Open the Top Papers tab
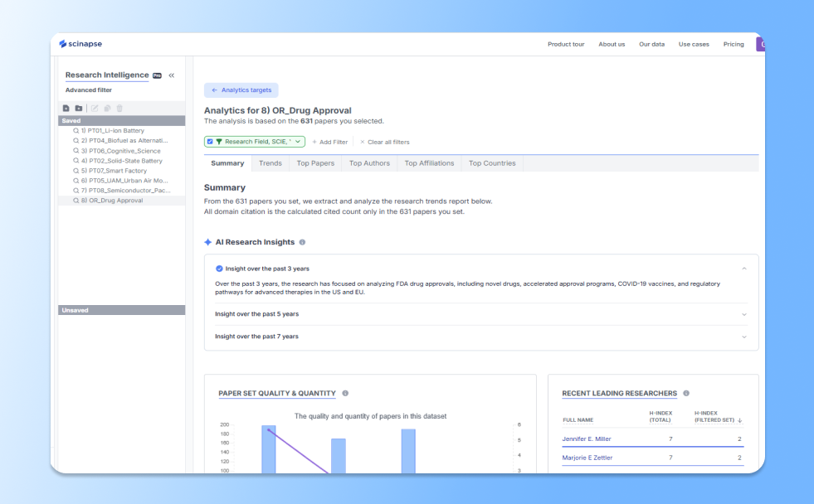Viewport: 814px width, 504px height. [x=315, y=163]
